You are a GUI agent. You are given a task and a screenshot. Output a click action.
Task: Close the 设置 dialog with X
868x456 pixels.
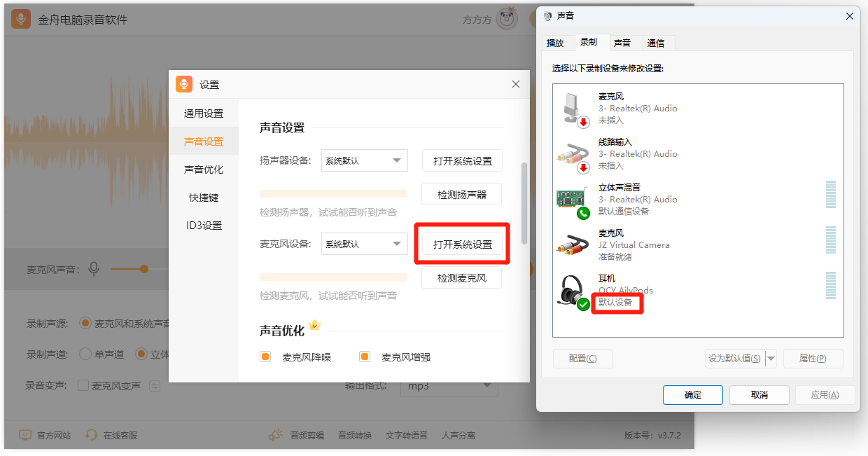(516, 84)
